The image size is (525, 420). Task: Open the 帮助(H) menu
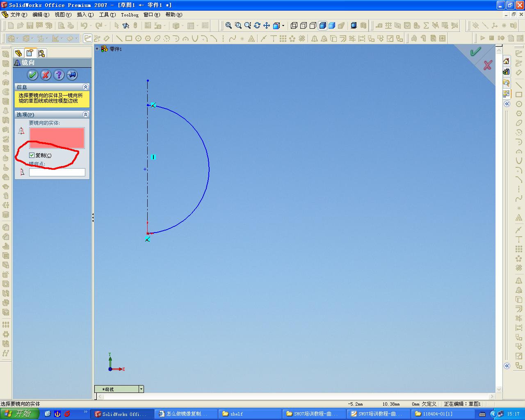174,15
